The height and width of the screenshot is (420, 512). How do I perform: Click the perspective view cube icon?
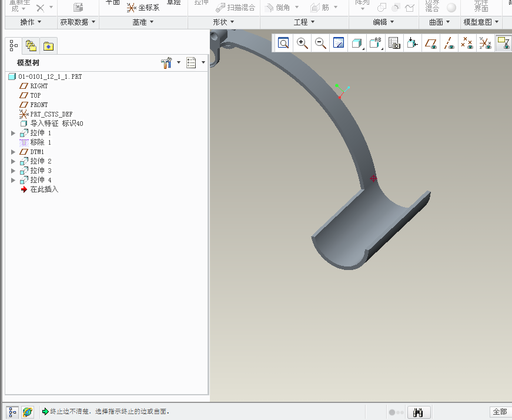[413, 43]
